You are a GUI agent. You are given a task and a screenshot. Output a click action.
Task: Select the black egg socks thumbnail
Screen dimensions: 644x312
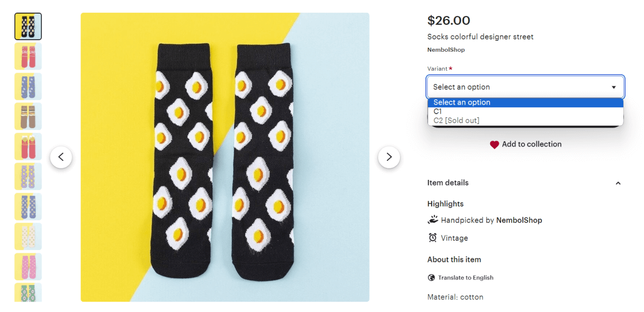pos(28,26)
